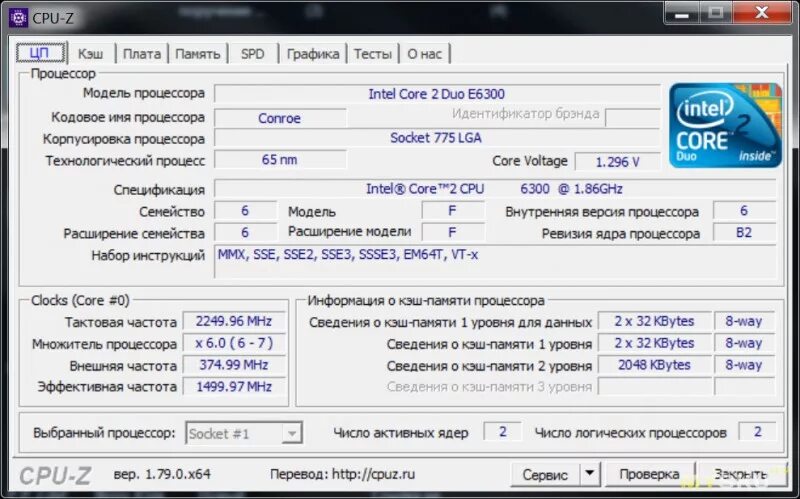The image size is (800, 499).
Task: Maximize the CPU-Z window
Action: (716, 13)
